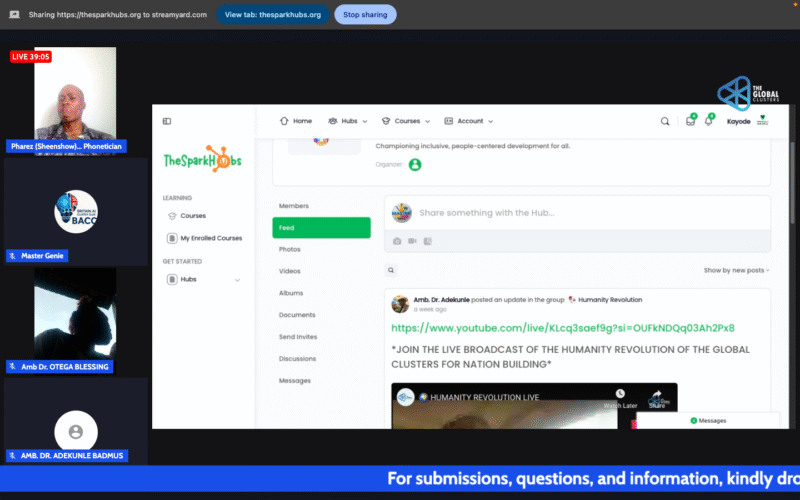Viewport: 800px width, 500px height.
Task: Open the Account dropdown menu
Action: point(468,121)
